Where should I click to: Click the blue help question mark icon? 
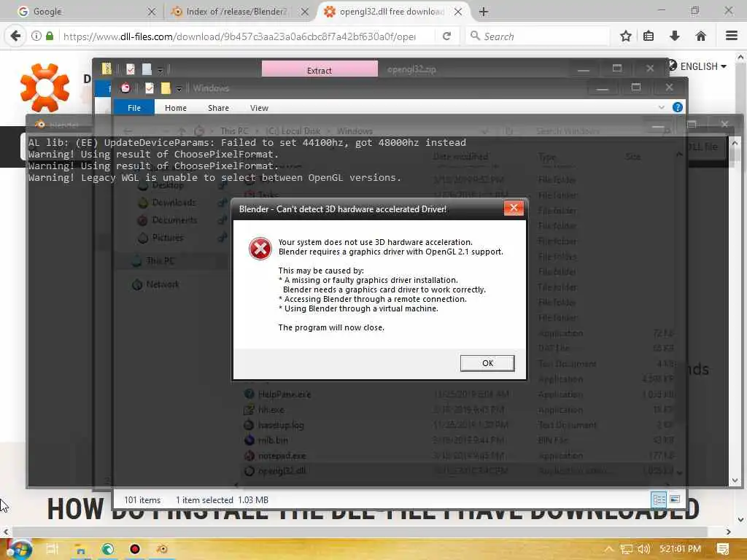click(x=677, y=107)
